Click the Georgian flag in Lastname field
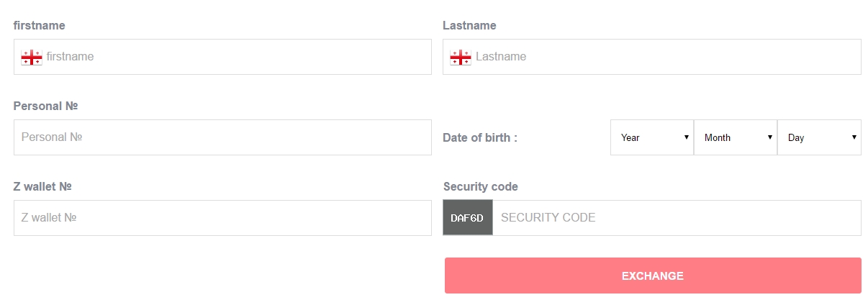 click(x=461, y=58)
